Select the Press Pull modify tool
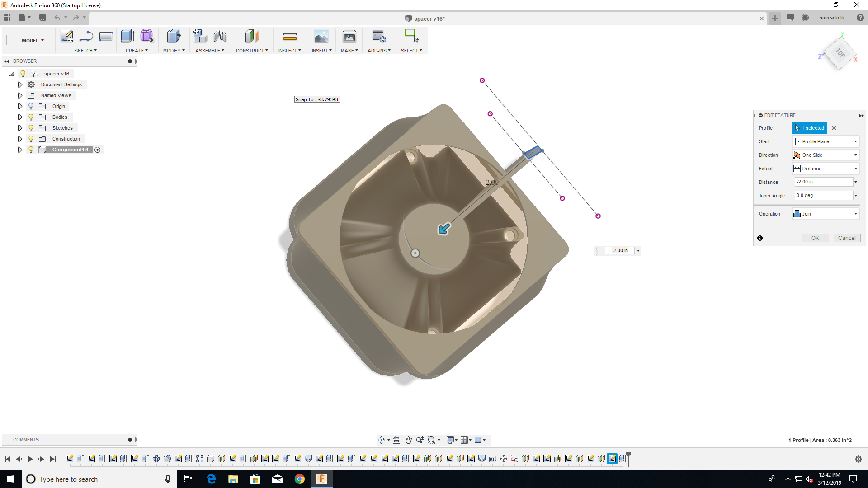Viewport: 868px width, 488px height. (x=174, y=36)
